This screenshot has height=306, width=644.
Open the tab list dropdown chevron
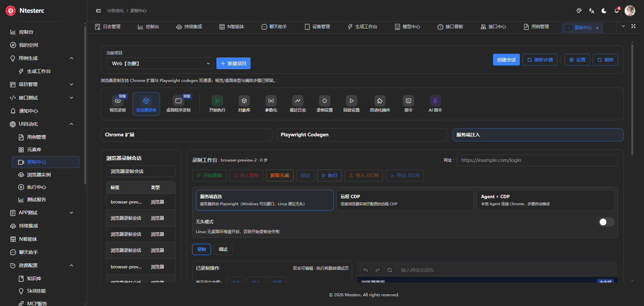coord(623,26)
